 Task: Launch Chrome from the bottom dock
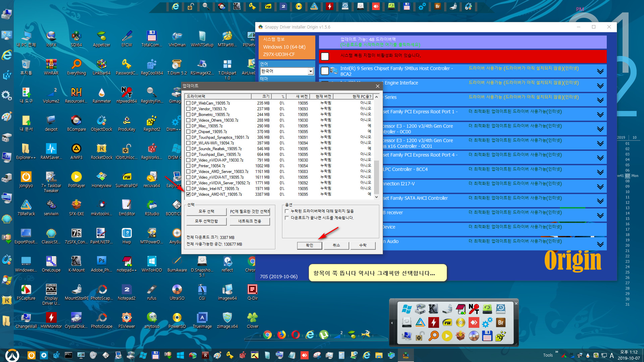(x=267, y=335)
